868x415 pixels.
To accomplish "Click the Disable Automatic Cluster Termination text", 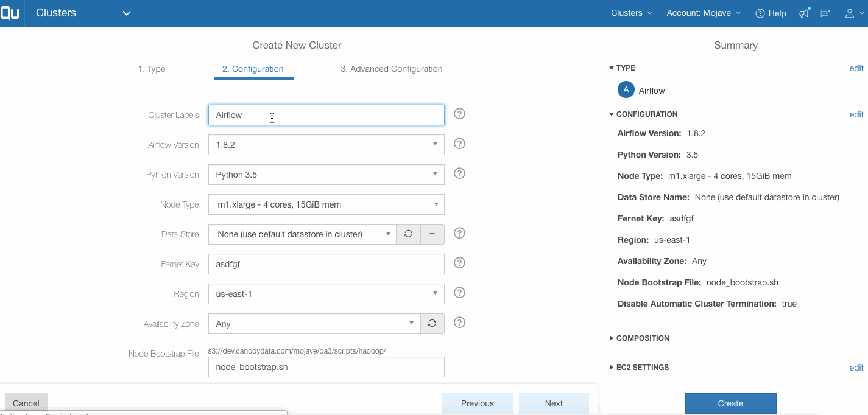I will (x=707, y=304).
